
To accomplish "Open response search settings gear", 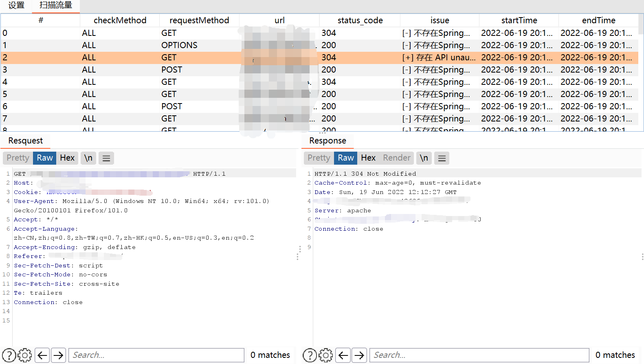I will 326,355.
